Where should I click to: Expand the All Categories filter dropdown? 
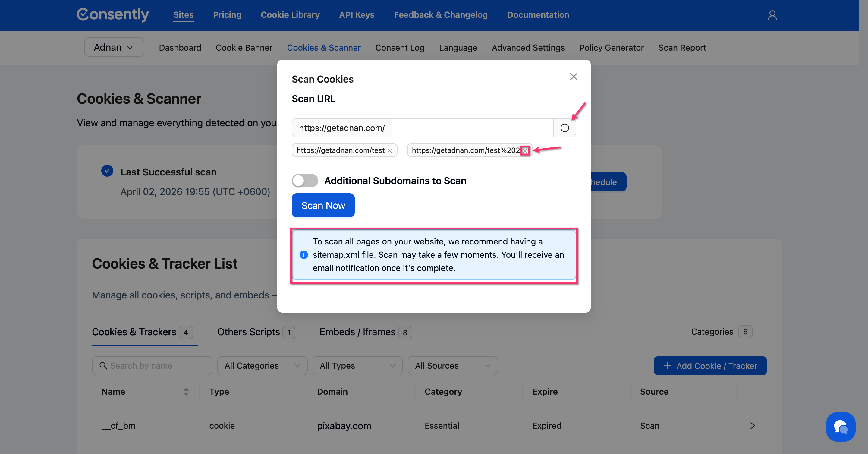tap(262, 366)
